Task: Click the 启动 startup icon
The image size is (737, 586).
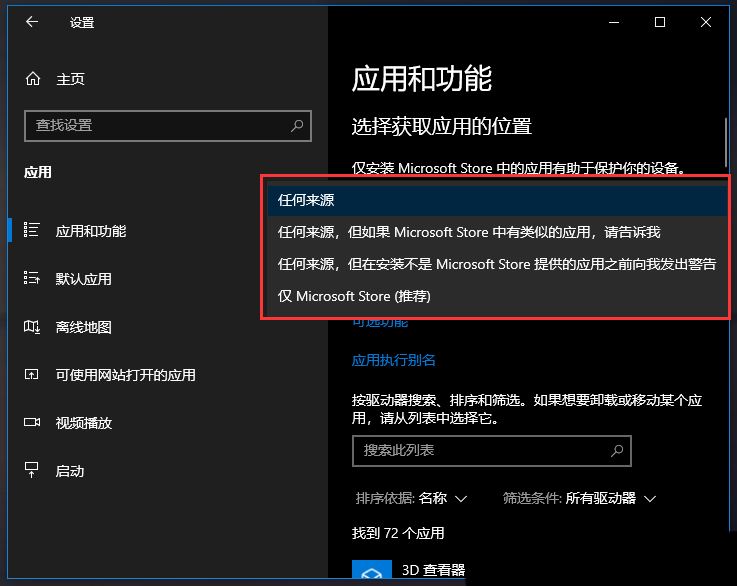Action: click(32, 471)
